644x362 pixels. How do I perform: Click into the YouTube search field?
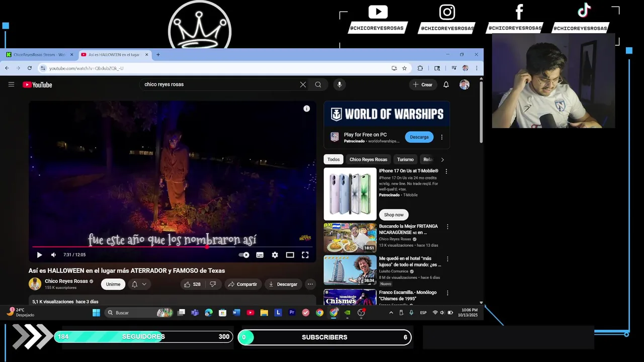[x=219, y=84]
